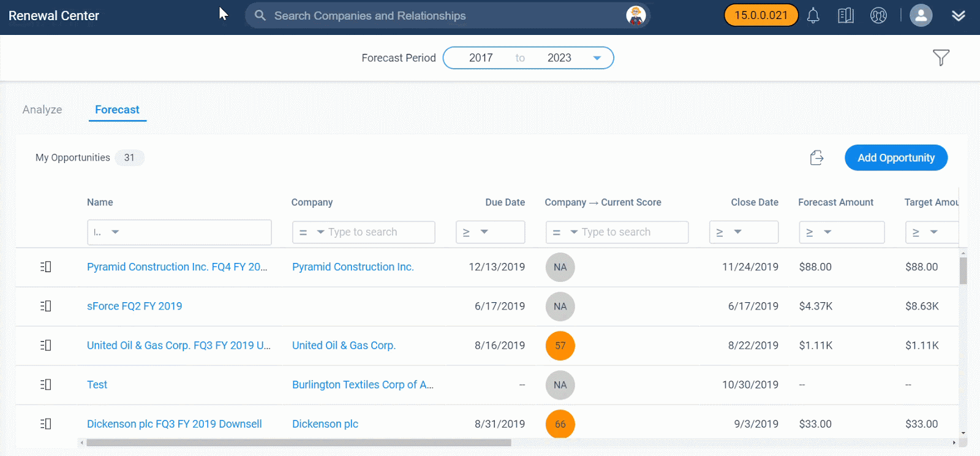This screenshot has width=980, height=456.
Task: Click the Add Opportunity button
Action: 896,158
